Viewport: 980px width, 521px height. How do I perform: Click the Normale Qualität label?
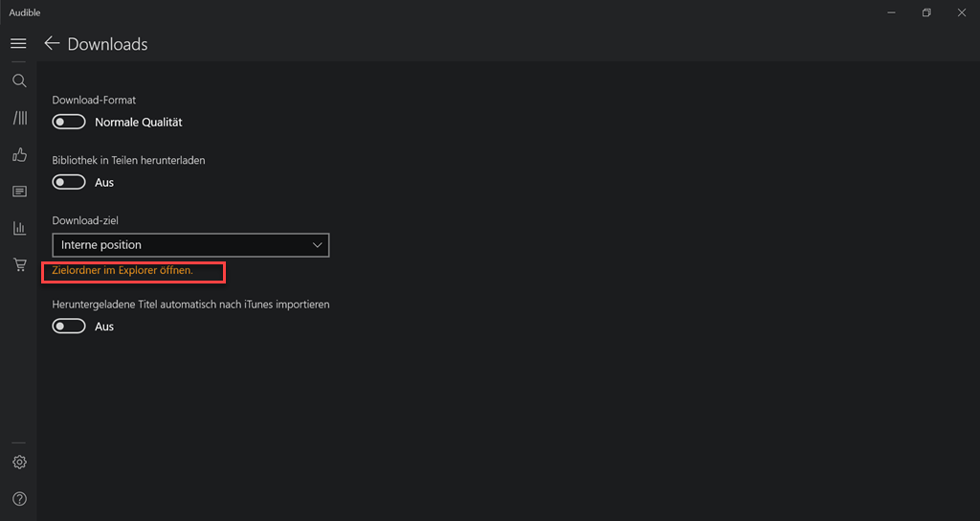(x=138, y=123)
